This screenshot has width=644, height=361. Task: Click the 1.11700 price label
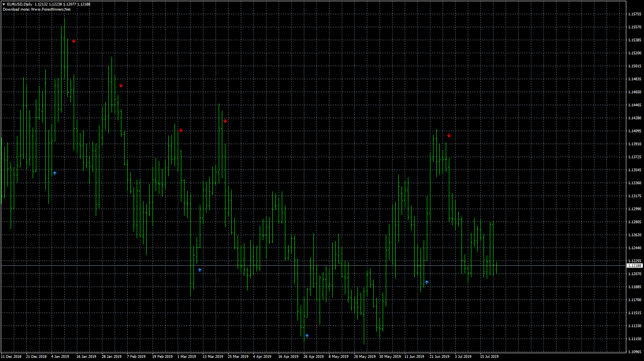[x=635, y=300]
